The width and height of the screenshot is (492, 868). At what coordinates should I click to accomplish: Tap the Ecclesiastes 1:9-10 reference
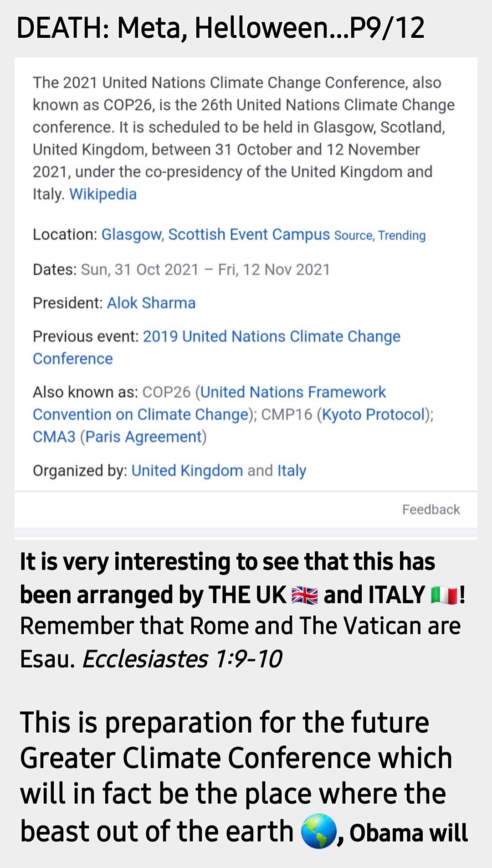coord(182,659)
